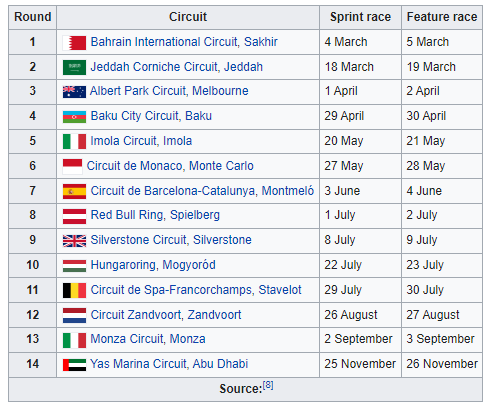This screenshot has height=411, width=491.
Task: Click the Union Jack flag by Silverstone
Action: (74, 241)
